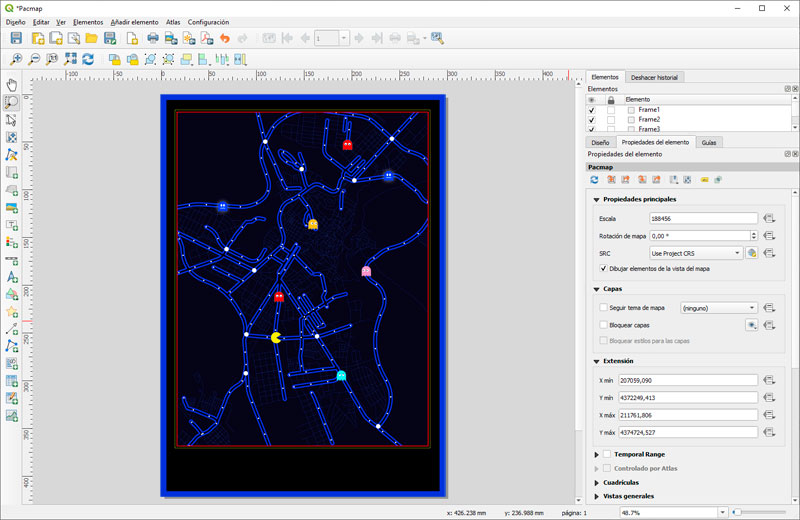The width and height of the screenshot is (800, 520).
Task: Open the map theme (ninguno) dropdown
Action: [718, 308]
